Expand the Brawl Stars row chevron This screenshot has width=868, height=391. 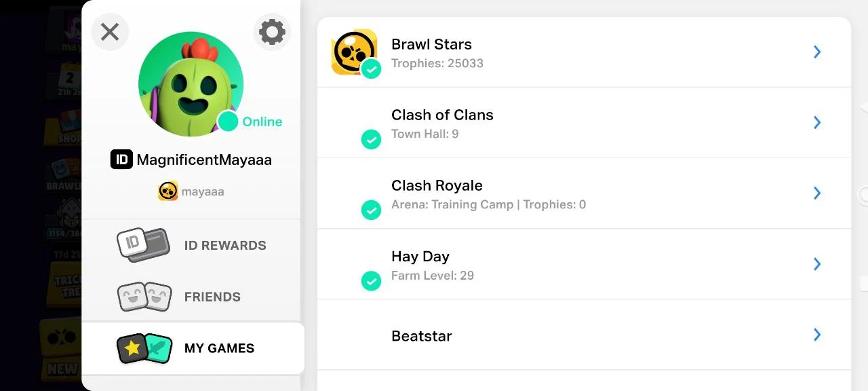[x=817, y=52]
